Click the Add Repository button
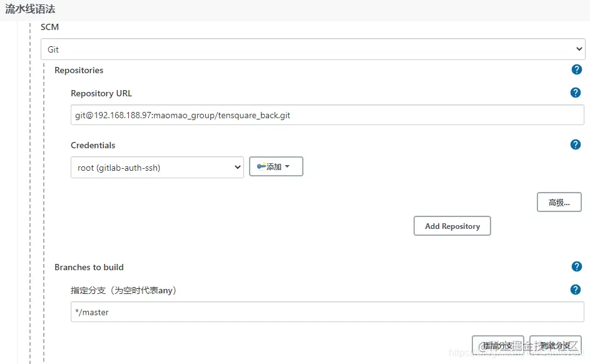 click(452, 226)
